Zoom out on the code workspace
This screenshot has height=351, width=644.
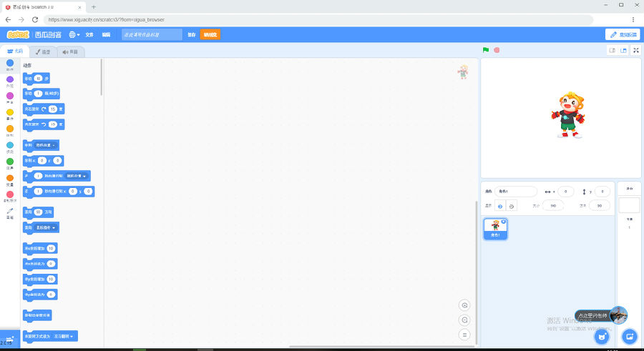pyautogui.click(x=464, y=320)
